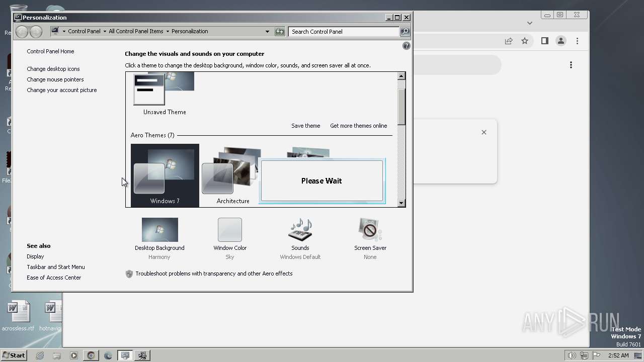Screen dimensions: 644x362
Task: Click the shield icon beside Troubleshoot transparency
Action: (129, 274)
